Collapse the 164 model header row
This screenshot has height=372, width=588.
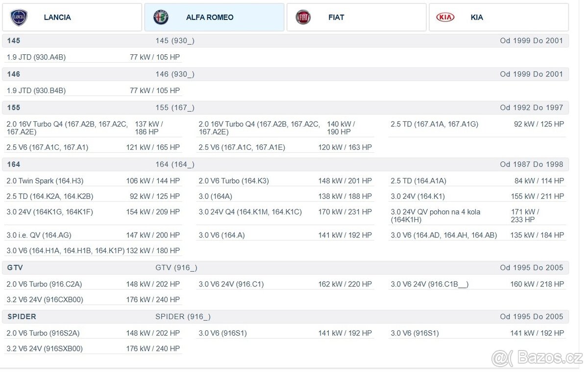point(286,164)
